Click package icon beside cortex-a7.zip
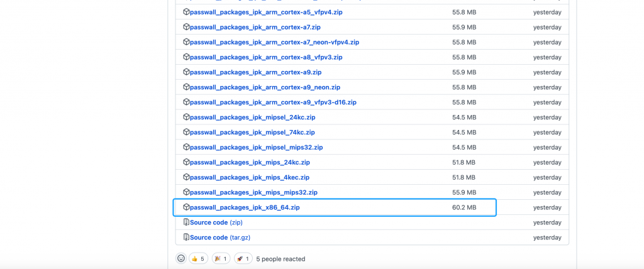The image size is (644, 269). tap(186, 27)
